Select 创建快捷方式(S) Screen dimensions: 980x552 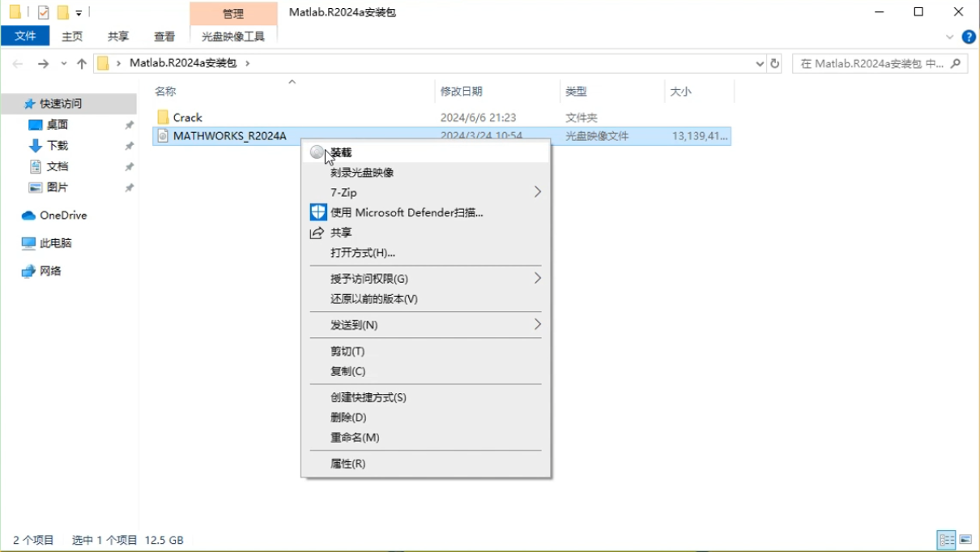pos(425,397)
